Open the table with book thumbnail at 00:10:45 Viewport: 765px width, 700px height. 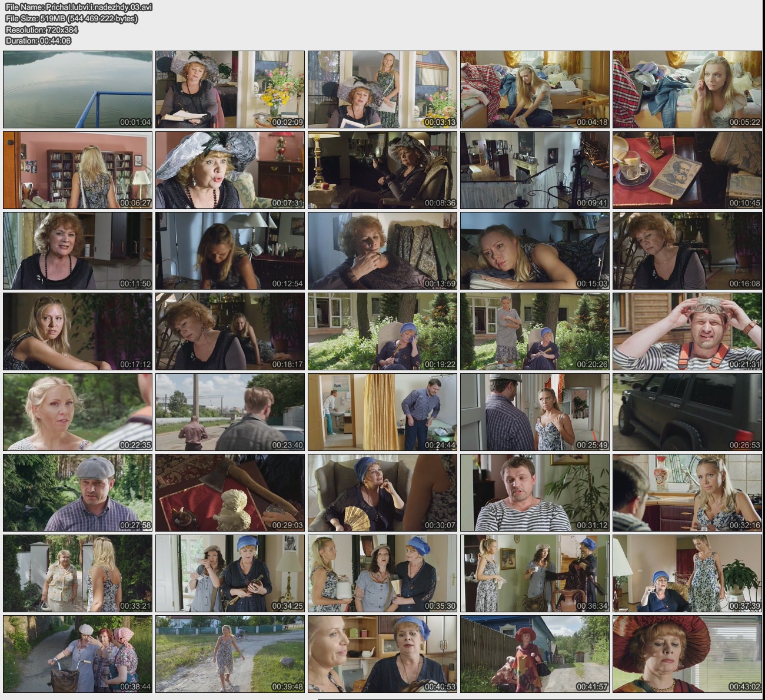pos(687,170)
